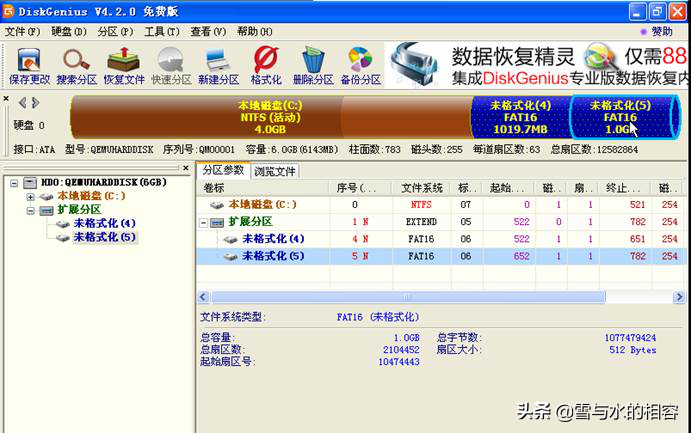Viewport: 691px width, 433px height.
Task: Expand the 本地磁盘(C:) tree node
Action: coord(30,196)
